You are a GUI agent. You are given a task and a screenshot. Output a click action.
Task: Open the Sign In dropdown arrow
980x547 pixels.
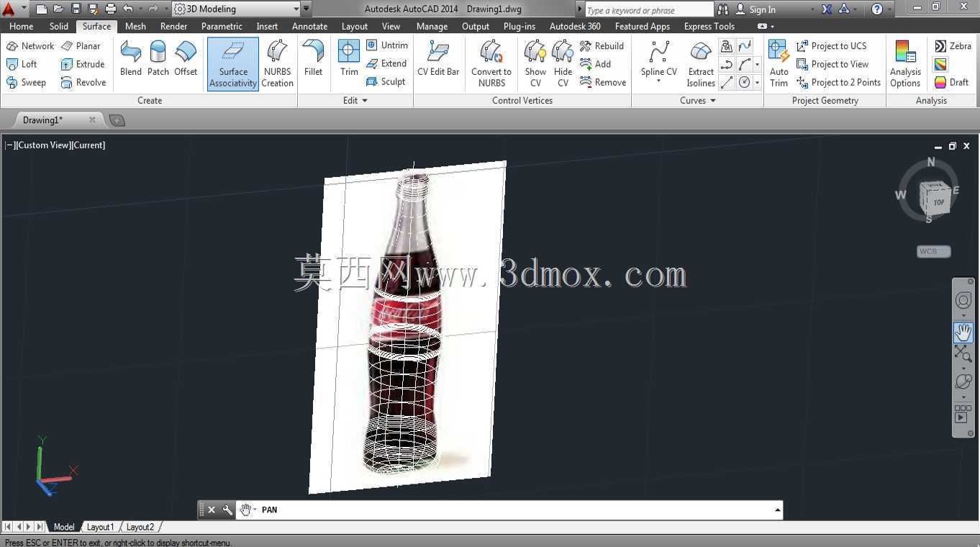coord(812,9)
